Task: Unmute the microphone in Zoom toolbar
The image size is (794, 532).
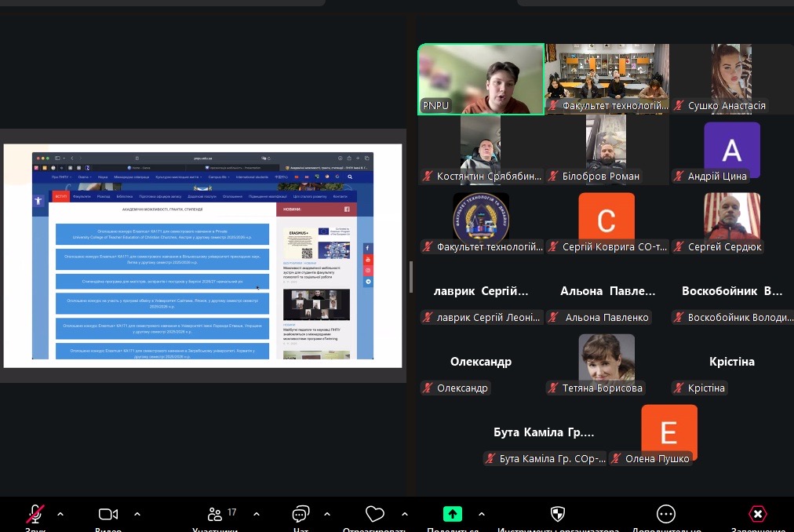Action: tap(35, 514)
